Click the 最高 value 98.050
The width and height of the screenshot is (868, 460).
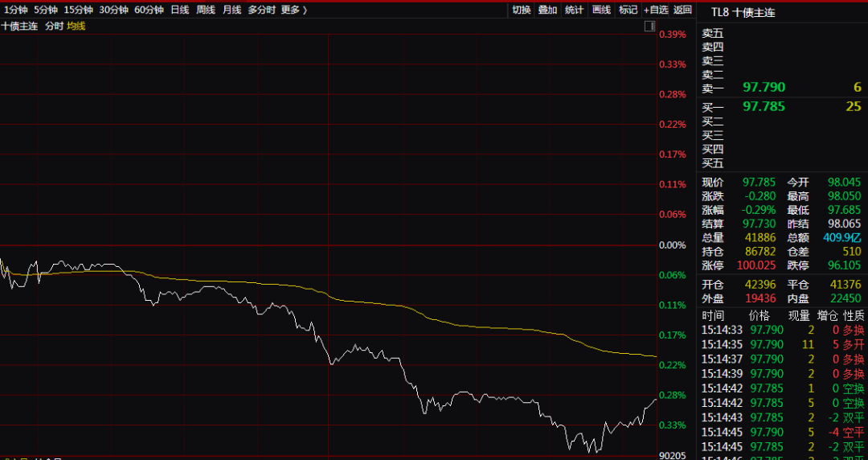click(x=845, y=196)
